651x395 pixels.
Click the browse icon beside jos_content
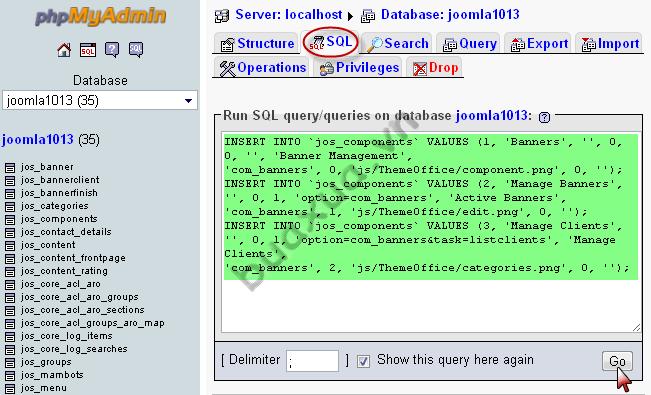[x=10, y=245]
